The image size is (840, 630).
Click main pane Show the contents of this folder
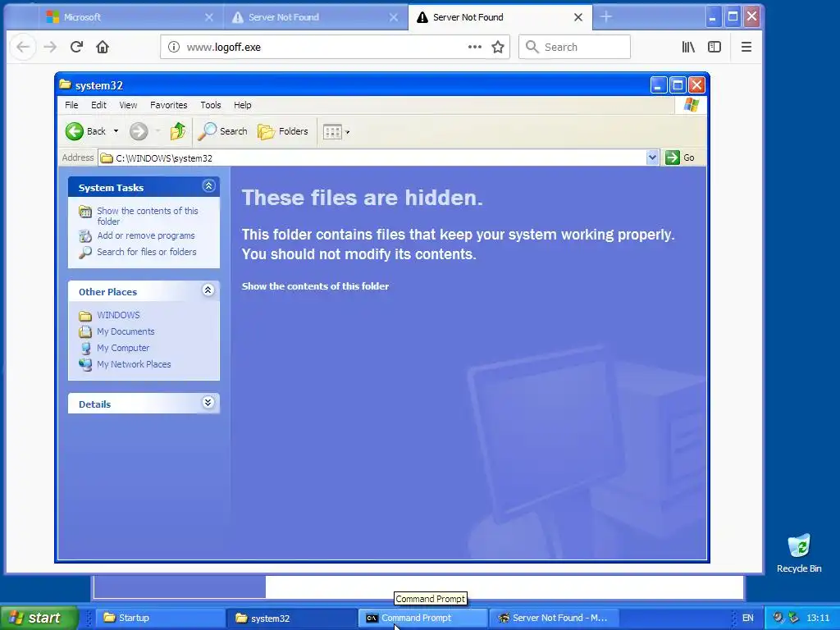315,286
